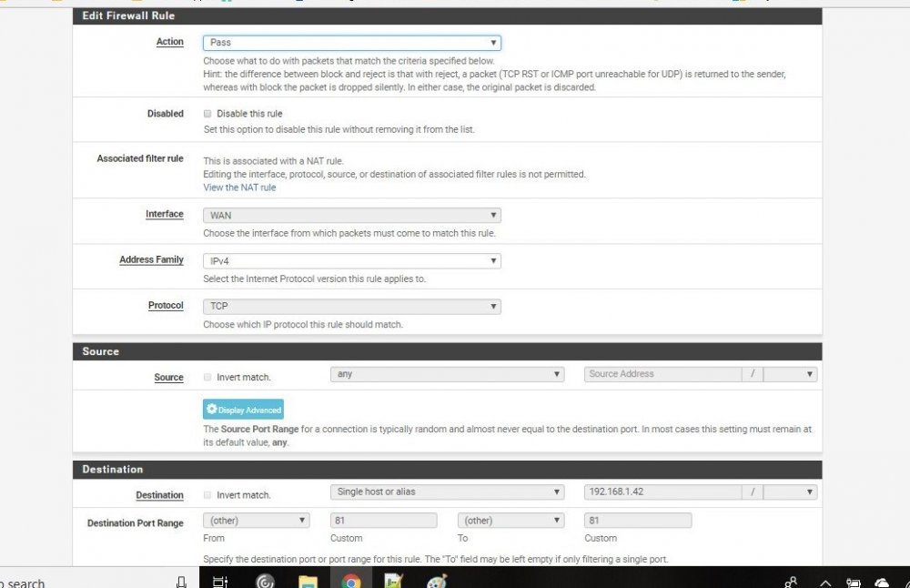The image size is (910, 588).
Task: Click the Display Advanced button
Action: tap(243, 410)
